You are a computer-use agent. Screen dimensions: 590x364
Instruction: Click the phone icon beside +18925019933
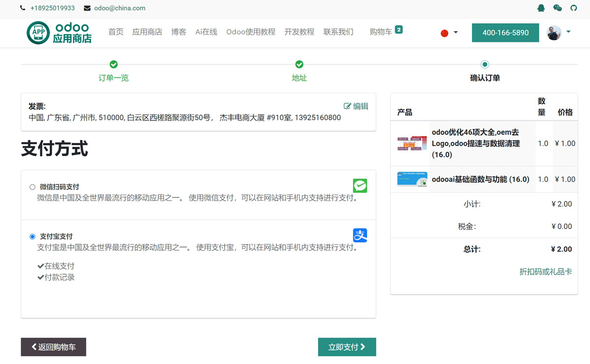coord(23,8)
